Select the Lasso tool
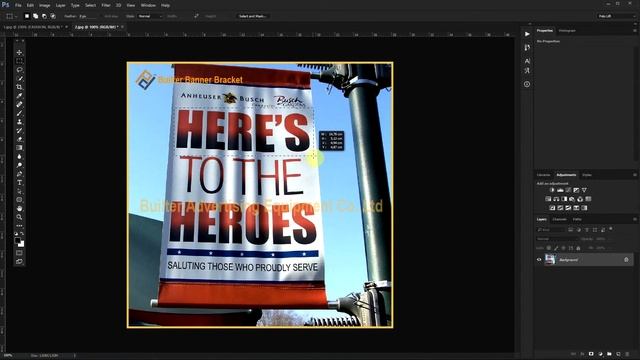This screenshot has height=360, width=640. (19, 70)
